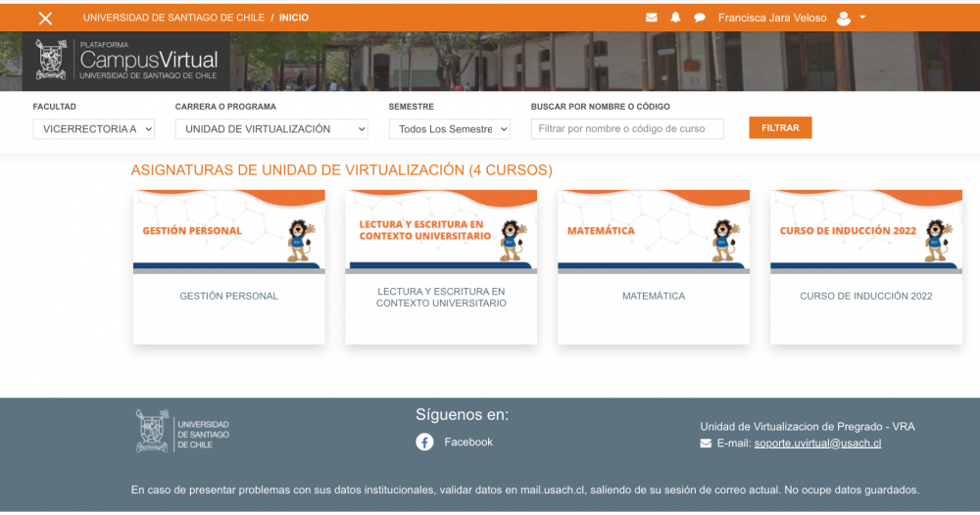Click the Campus Virtual logo

click(x=126, y=60)
